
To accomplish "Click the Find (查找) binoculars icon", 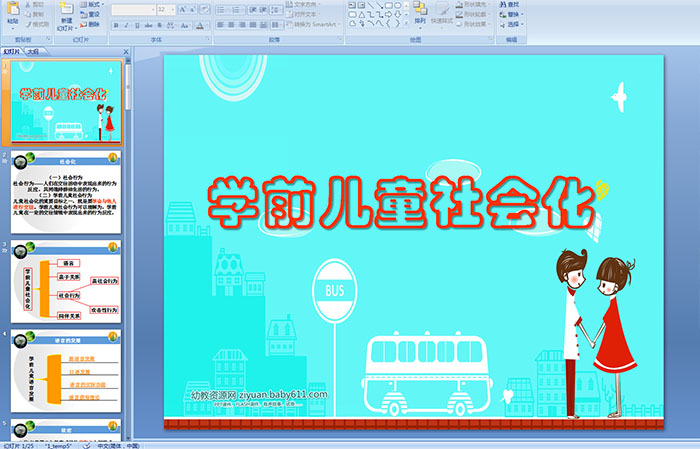I will coord(503,4).
